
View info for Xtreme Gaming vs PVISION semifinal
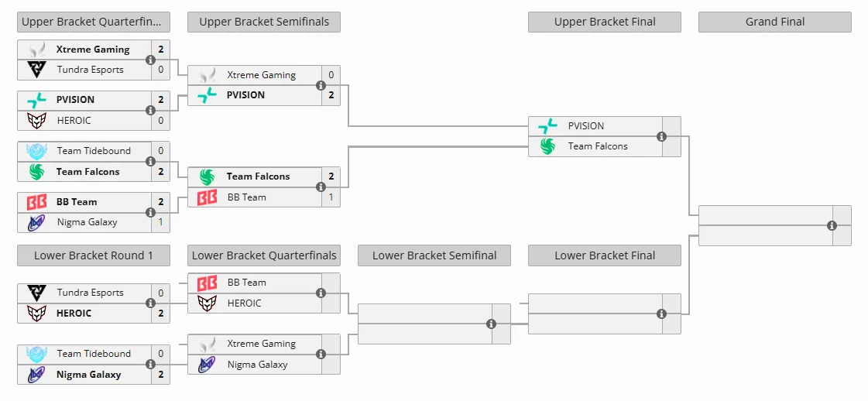pos(321,85)
